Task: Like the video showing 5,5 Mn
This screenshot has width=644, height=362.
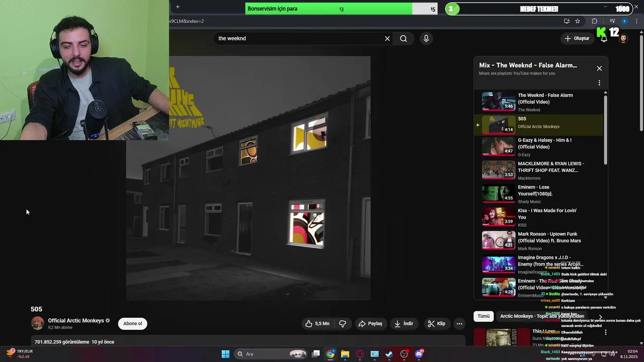Action: click(317, 324)
